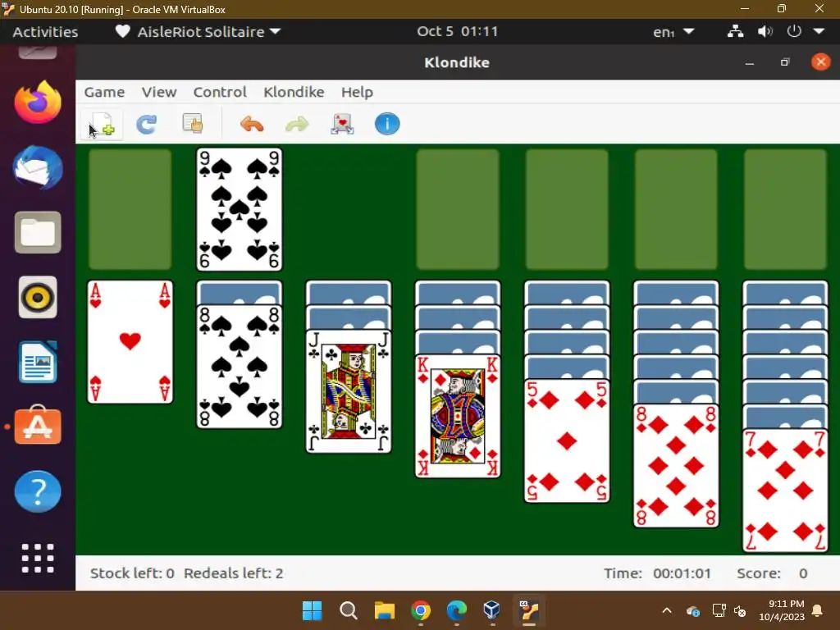Image resolution: width=840 pixels, height=630 pixels.
Task: Open the clock and calendar panel
Action: point(457,31)
